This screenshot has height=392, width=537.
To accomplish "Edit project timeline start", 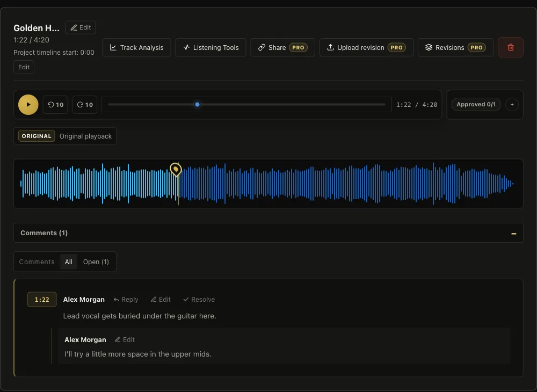I will pyautogui.click(x=24, y=67).
